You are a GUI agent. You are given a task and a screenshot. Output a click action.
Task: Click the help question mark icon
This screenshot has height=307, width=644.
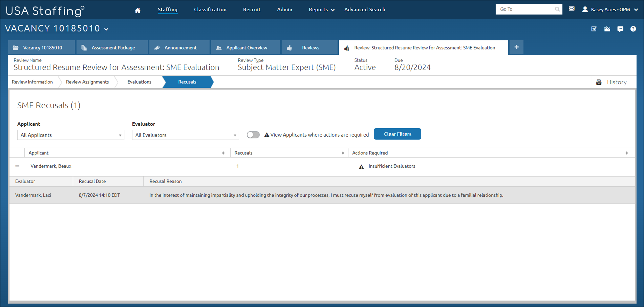pos(634,29)
